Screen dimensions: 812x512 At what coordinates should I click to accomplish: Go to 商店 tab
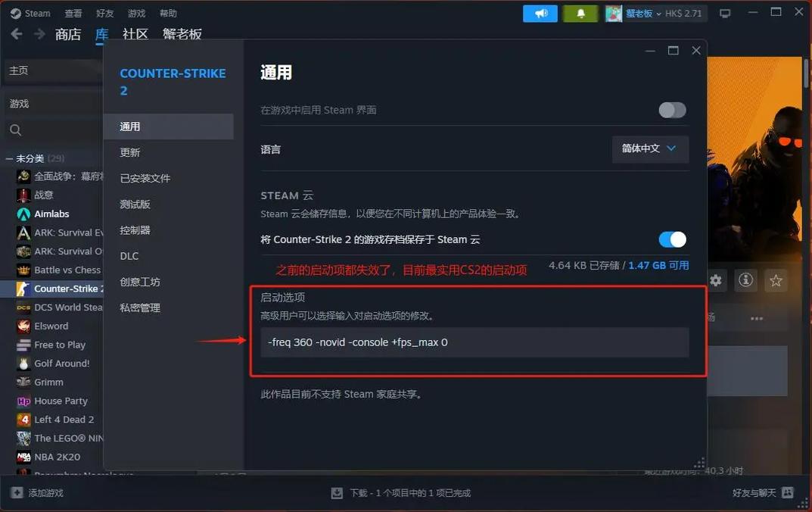click(x=68, y=34)
